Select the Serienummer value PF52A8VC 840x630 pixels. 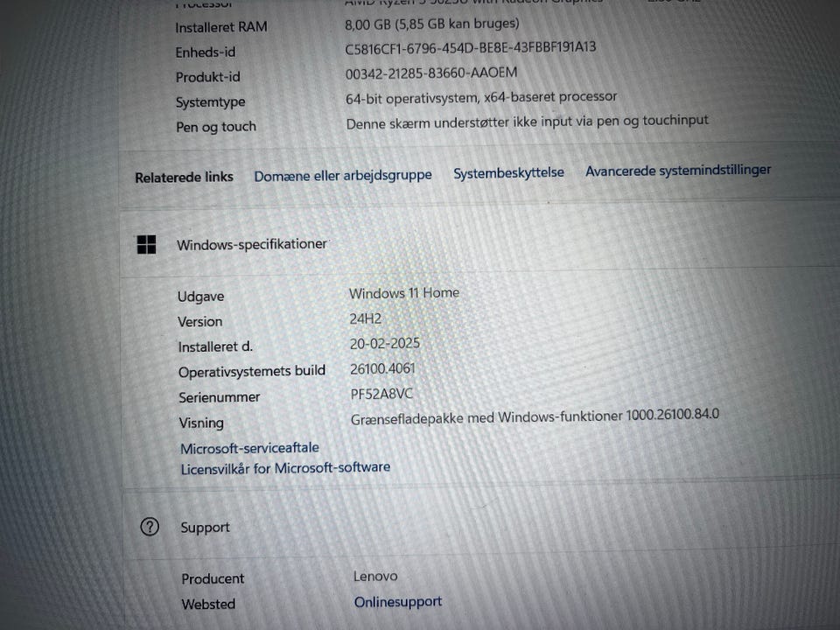pos(381,394)
